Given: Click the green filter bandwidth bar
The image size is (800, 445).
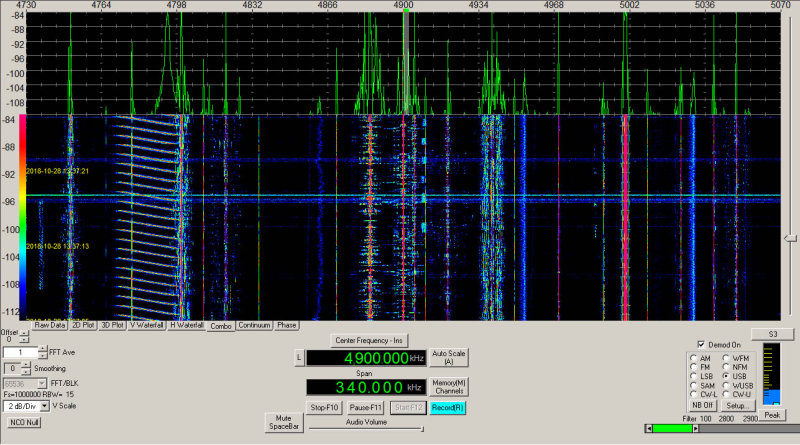Looking at the screenshot, I should (x=672, y=429).
